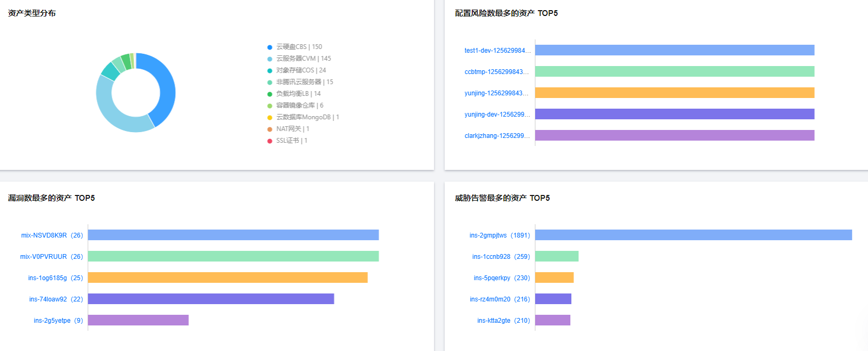Click the green bar for mix-V0PVRUUR
This screenshot has width=868, height=351.
pyautogui.click(x=233, y=256)
